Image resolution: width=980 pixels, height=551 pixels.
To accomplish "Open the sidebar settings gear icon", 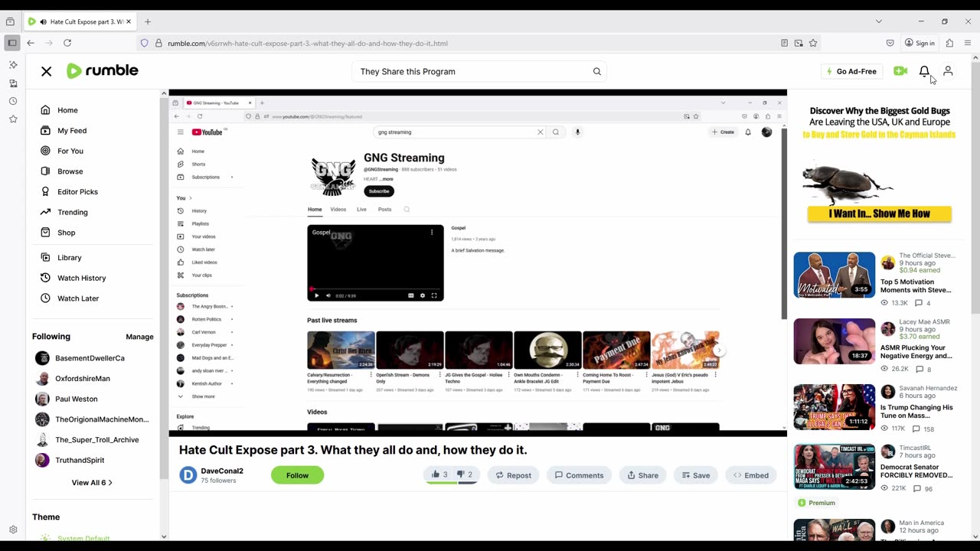I will [13, 530].
